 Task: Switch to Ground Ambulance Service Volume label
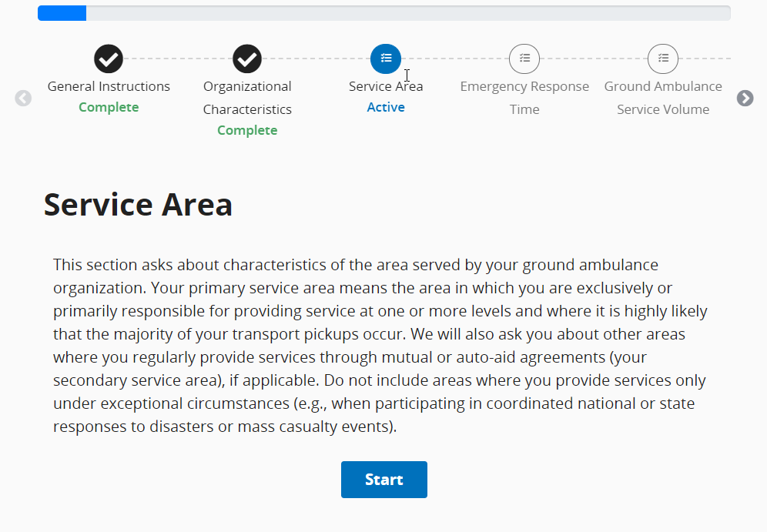tap(663, 98)
